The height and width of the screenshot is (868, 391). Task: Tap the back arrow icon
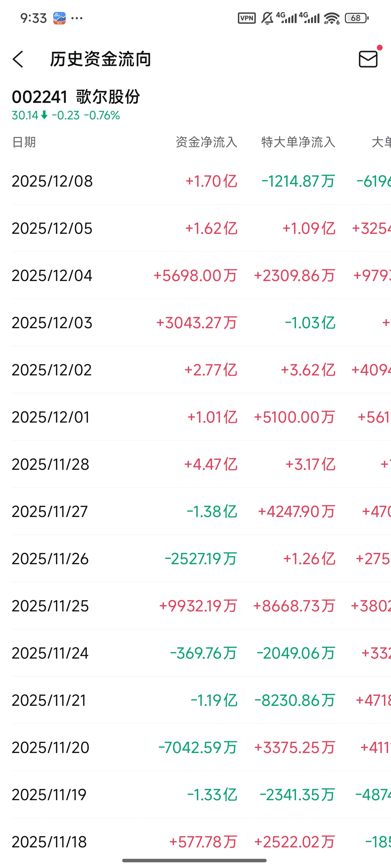tap(18, 59)
